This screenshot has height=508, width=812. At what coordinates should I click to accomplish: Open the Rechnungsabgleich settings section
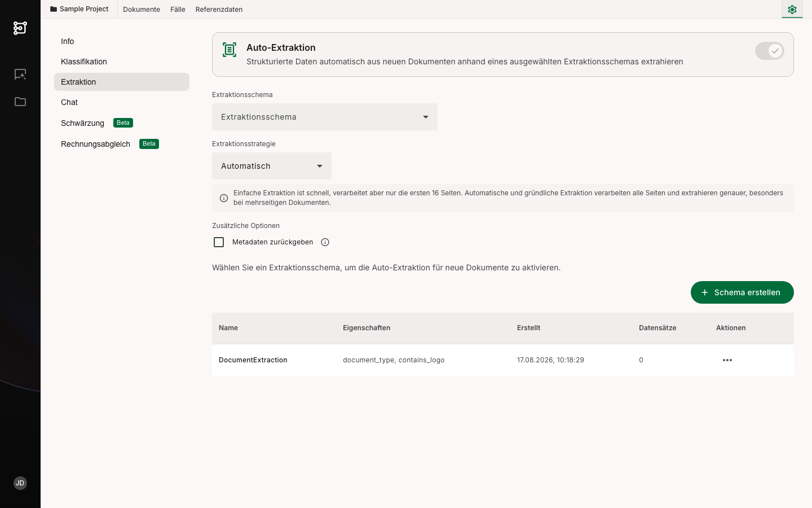(122, 144)
